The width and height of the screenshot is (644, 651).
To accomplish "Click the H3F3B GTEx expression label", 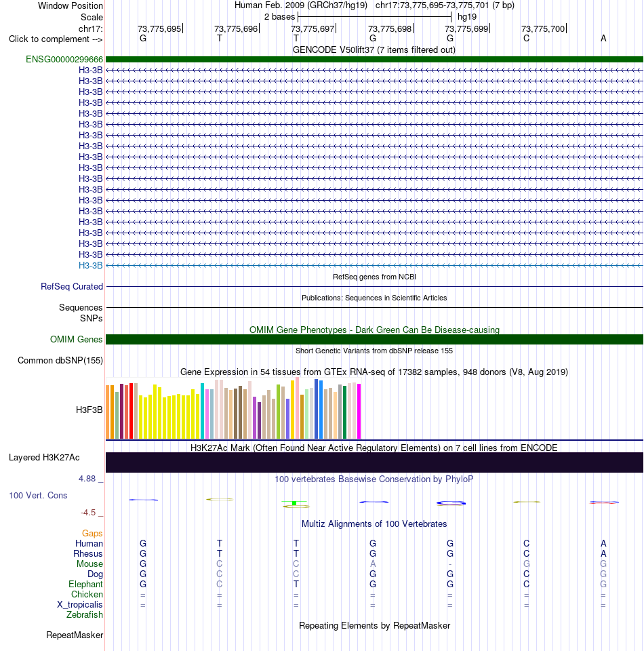I will [89, 410].
